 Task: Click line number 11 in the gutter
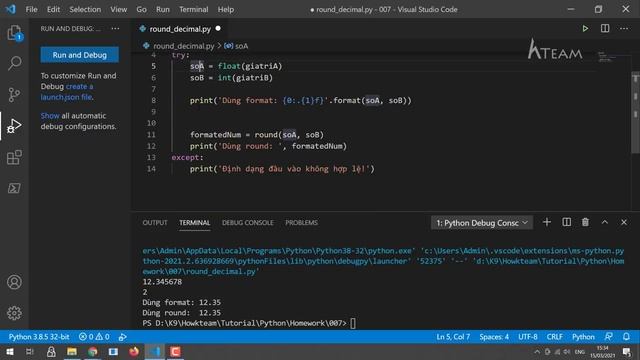pos(151,135)
